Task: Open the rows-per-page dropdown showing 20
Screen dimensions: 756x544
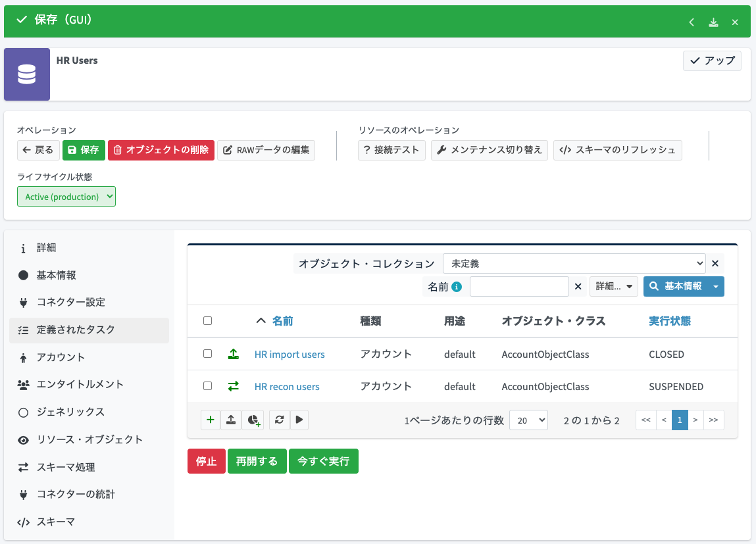Action: click(528, 420)
